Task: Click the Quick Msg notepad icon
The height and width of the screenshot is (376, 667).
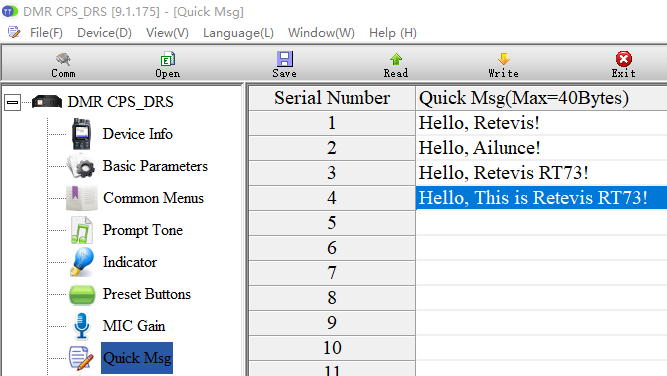Action: click(x=81, y=358)
